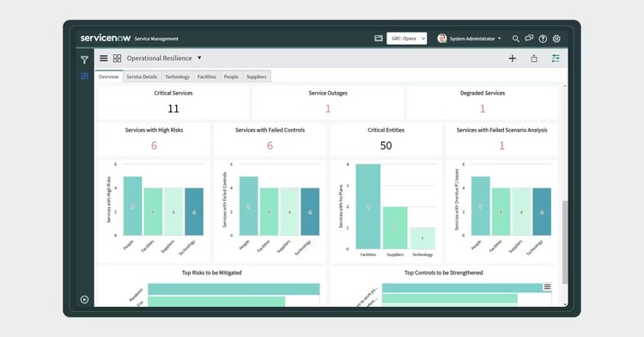Open the Degraded Services count
Viewport: 644px width, 337px height.
pos(483,108)
